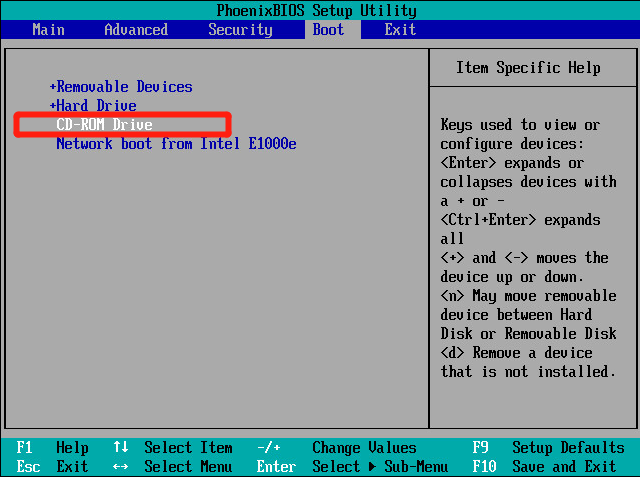The image size is (640, 477).
Task: Click the Select Menu legend text
Action: 188,466
